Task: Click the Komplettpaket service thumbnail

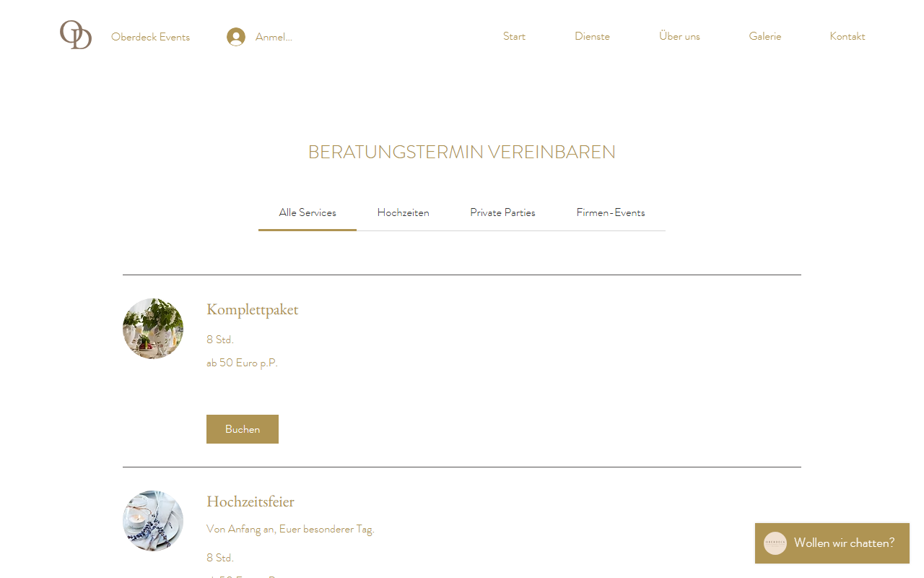Action: 153,329
